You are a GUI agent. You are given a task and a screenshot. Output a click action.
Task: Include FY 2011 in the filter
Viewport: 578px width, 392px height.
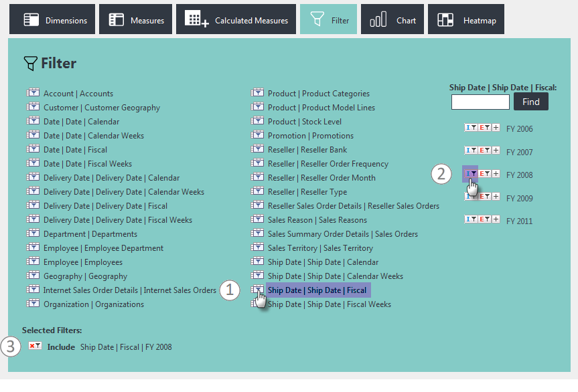click(471, 219)
